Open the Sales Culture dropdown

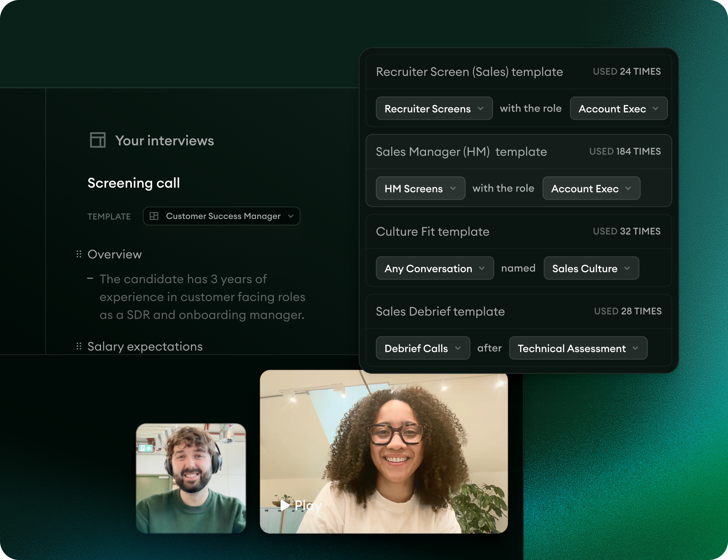591,268
